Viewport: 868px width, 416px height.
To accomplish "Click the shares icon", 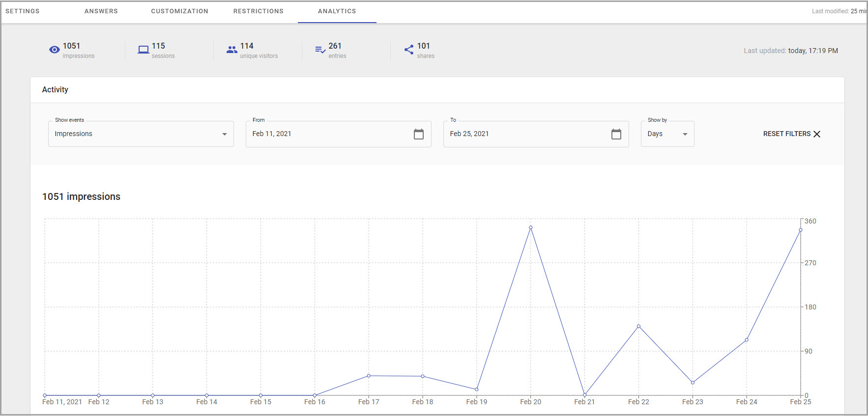I will coord(409,50).
